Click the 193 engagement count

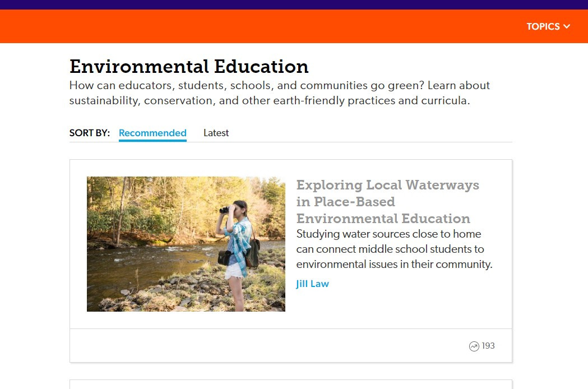coord(487,346)
